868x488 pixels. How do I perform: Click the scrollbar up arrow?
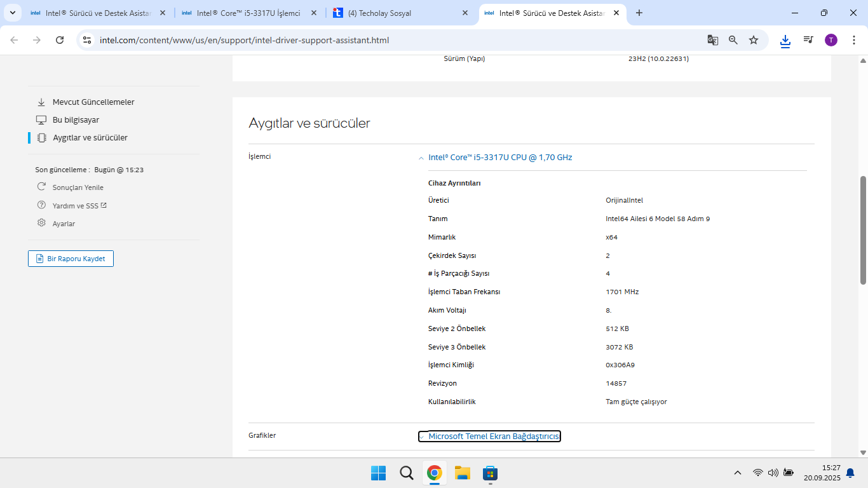pyautogui.click(x=863, y=60)
